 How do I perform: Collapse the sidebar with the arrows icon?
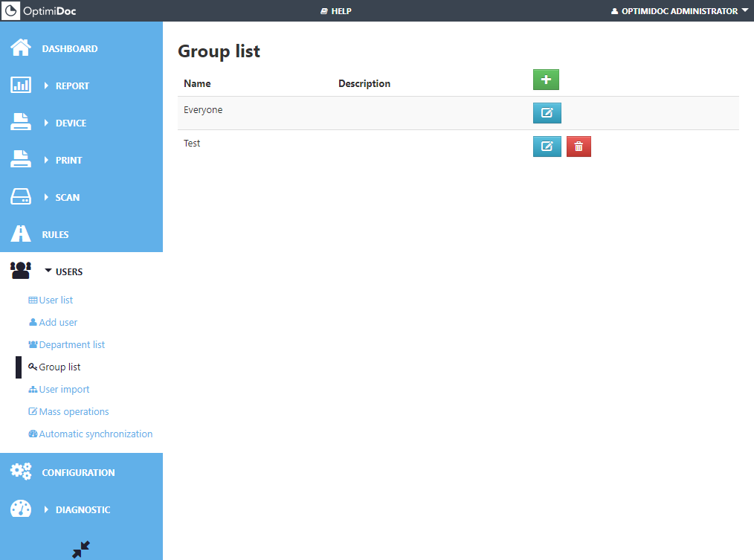pos(81,550)
